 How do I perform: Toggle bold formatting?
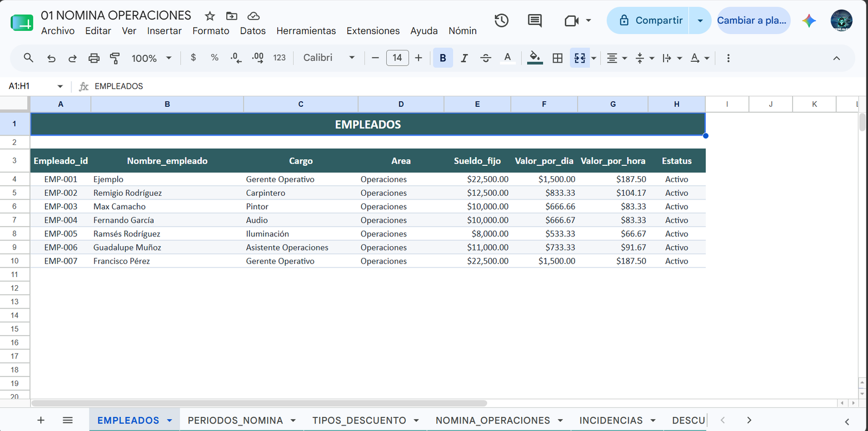pos(443,58)
